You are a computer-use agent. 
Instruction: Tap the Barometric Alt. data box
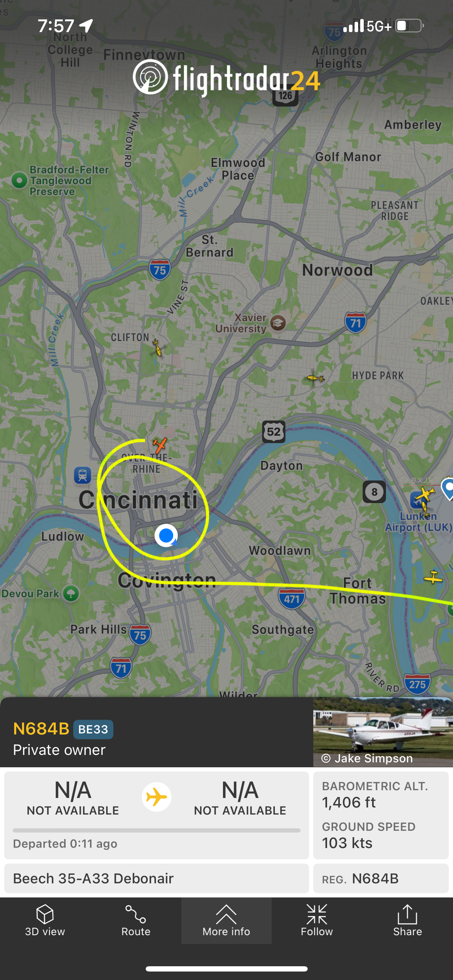click(381, 795)
